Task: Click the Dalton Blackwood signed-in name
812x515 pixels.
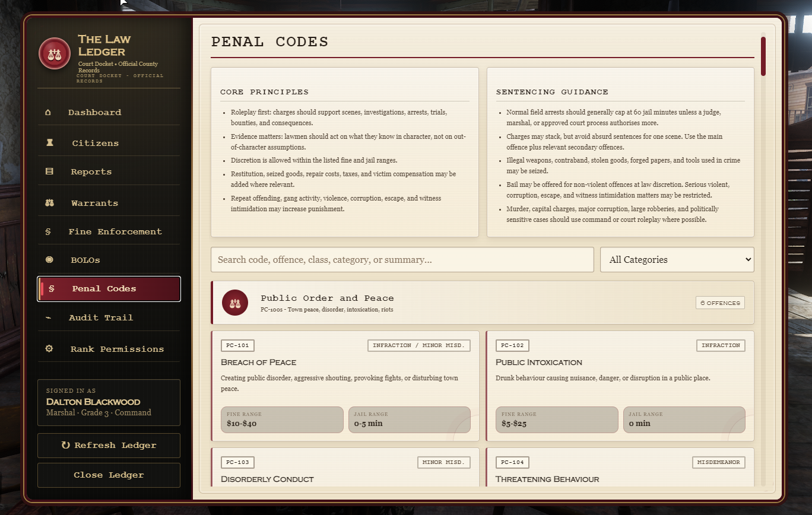Action: click(x=93, y=402)
